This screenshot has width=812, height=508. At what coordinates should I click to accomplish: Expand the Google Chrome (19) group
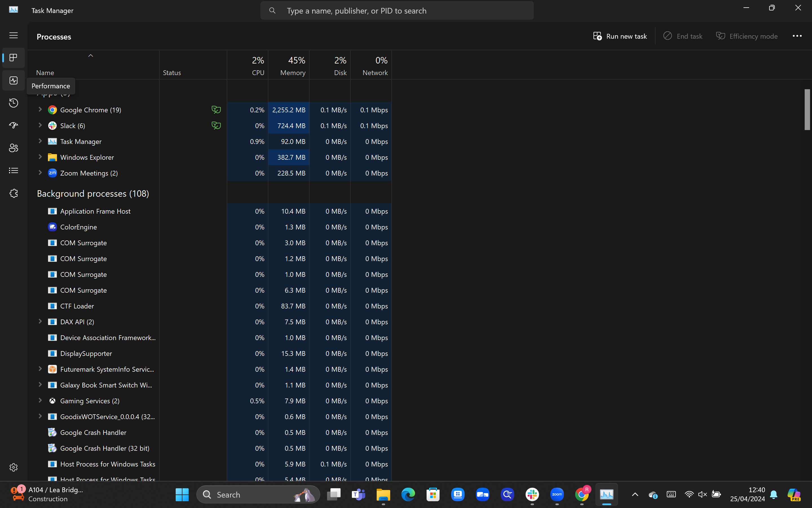40,110
